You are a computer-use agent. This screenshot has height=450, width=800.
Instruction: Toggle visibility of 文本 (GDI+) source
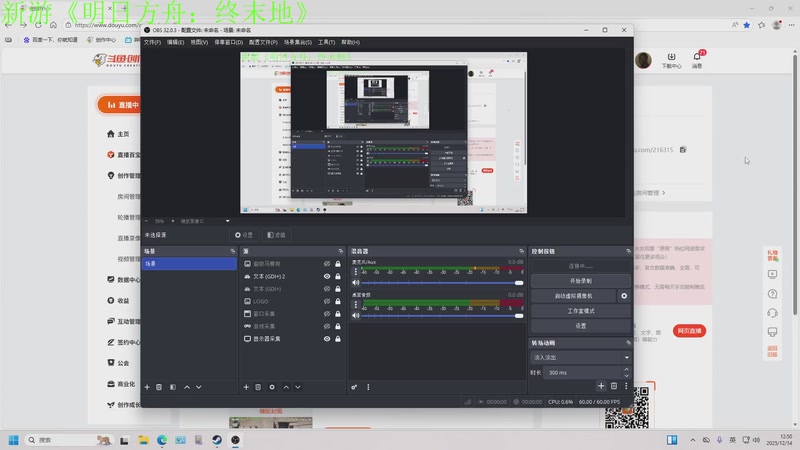tap(327, 289)
